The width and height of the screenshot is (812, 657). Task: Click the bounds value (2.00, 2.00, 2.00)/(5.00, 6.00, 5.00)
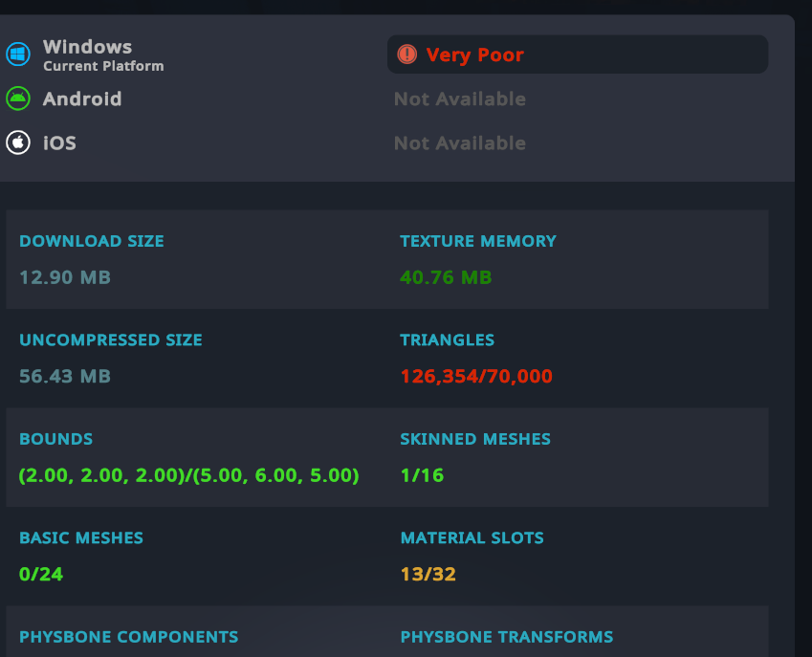[x=189, y=475]
